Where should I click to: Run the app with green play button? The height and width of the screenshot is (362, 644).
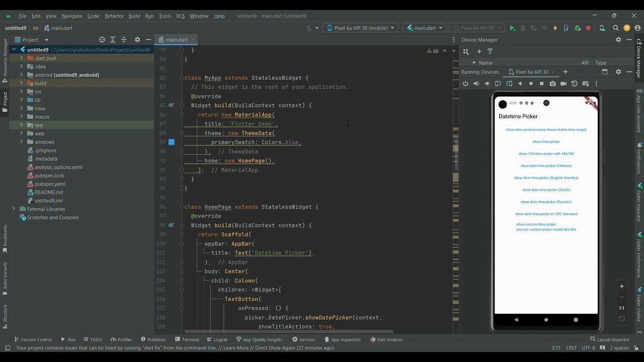512,28
